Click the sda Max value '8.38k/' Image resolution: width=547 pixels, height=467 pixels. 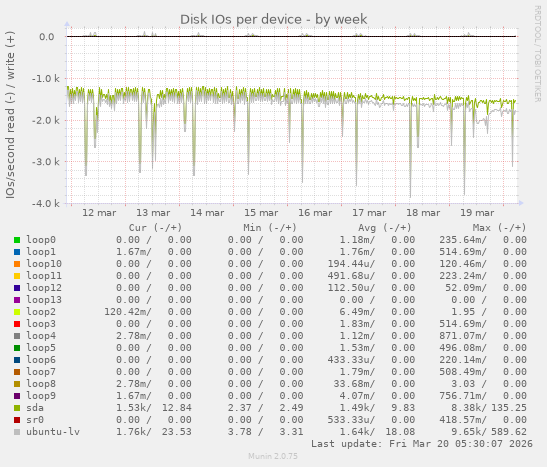coord(469,407)
